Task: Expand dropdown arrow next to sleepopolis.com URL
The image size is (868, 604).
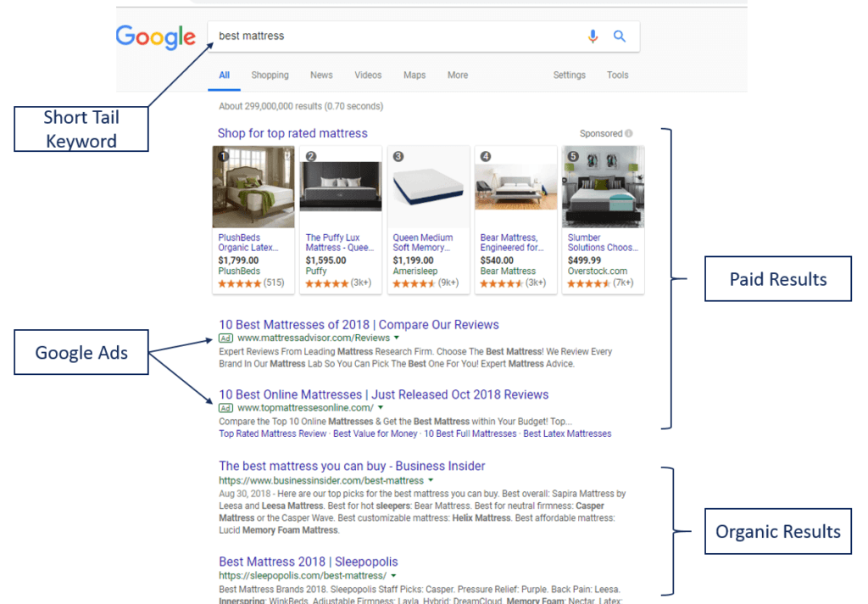Action: click(393, 576)
